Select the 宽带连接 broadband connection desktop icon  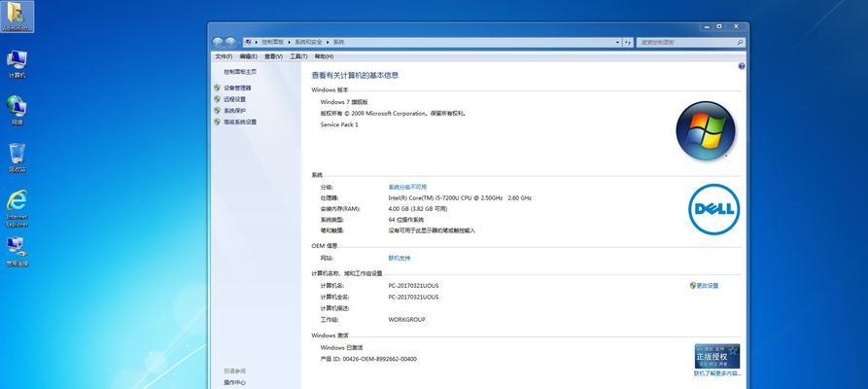17,252
